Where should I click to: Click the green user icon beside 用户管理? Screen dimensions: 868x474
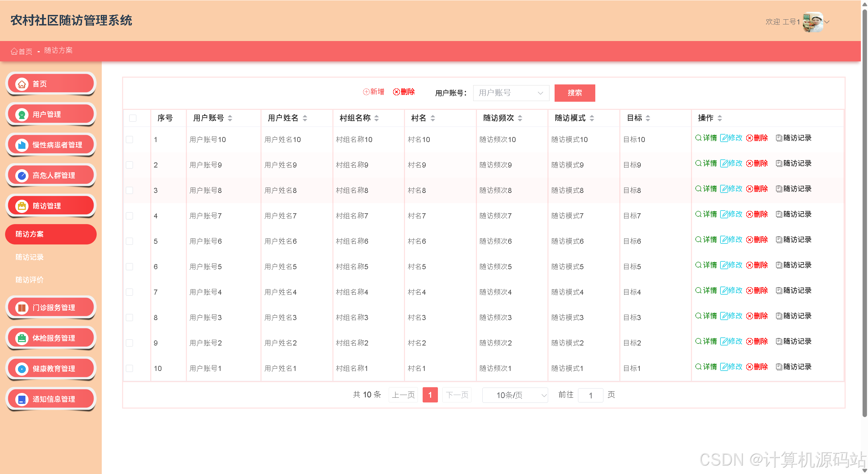pyautogui.click(x=22, y=115)
